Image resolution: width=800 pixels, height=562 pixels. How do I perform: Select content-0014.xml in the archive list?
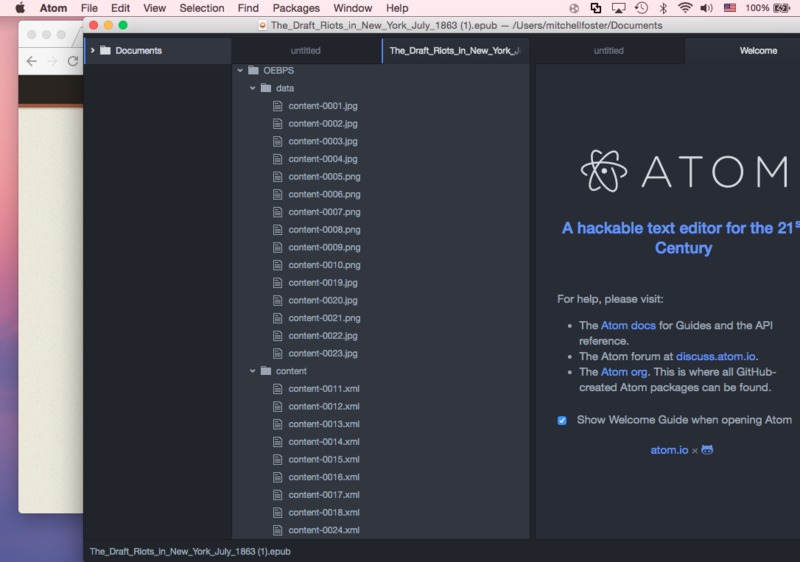324,442
